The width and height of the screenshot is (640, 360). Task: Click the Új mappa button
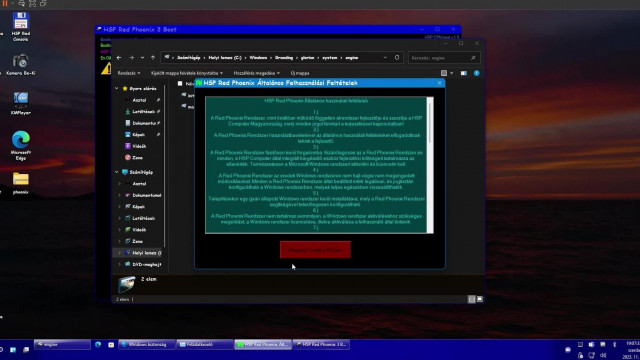(x=300, y=73)
